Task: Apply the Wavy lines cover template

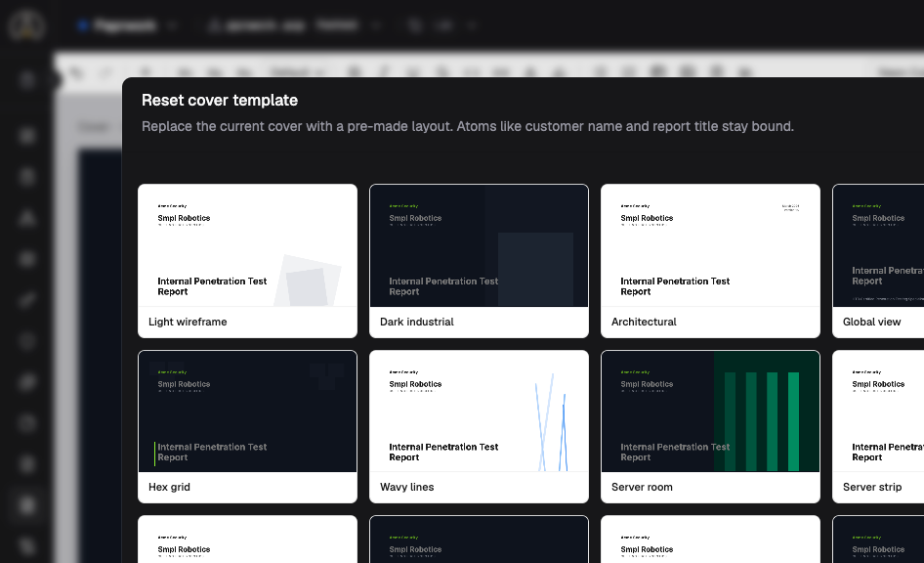Action: coord(479,427)
